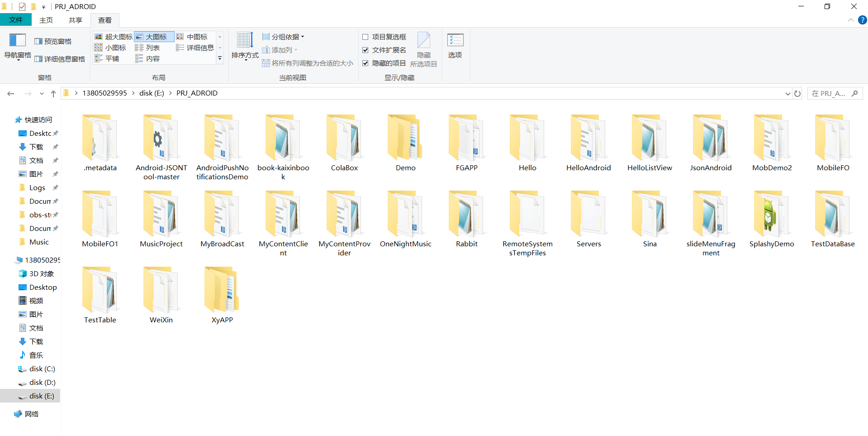Enable item check boxes (项目复选框)

(384, 37)
